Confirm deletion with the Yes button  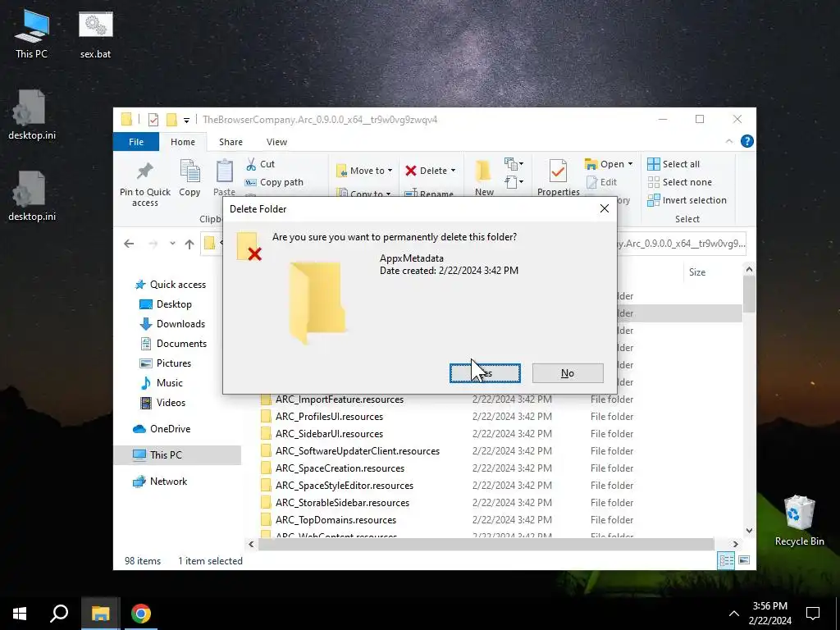485,373
